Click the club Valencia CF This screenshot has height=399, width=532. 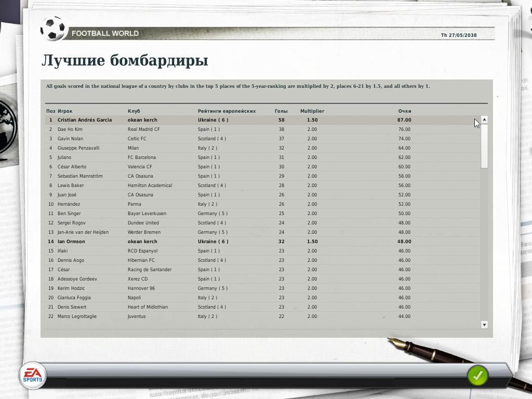pyautogui.click(x=140, y=167)
